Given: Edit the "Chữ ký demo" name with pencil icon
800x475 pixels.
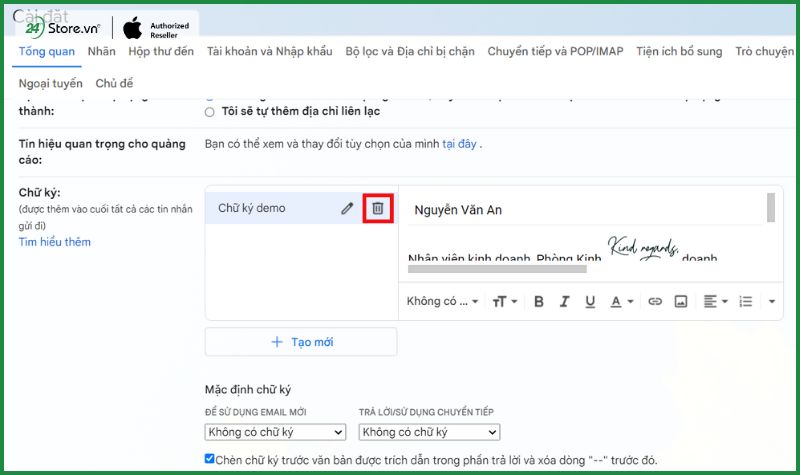Looking at the screenshot, I should [347, 208].
